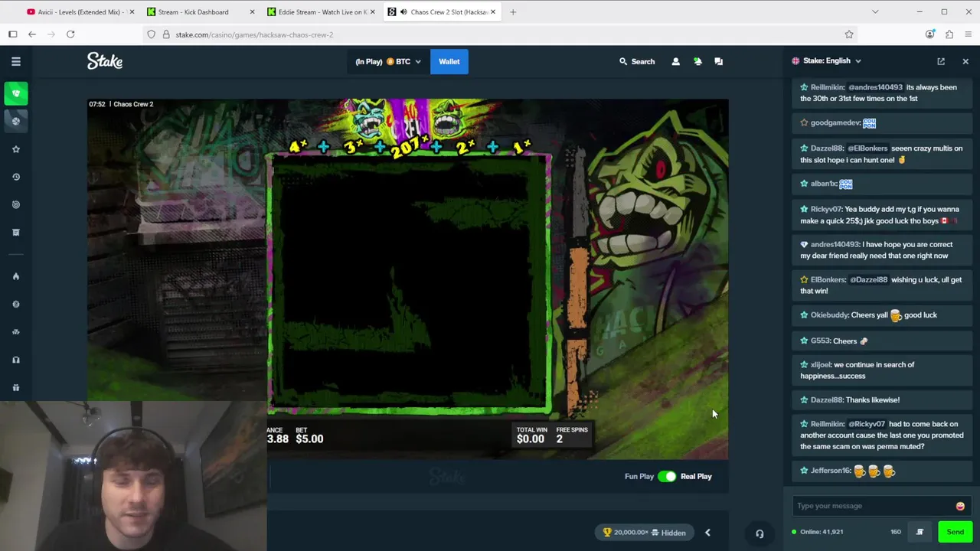980x551 pixels.
Task: Toggle the browser sidebar panel icon
Action: [13, 34]
